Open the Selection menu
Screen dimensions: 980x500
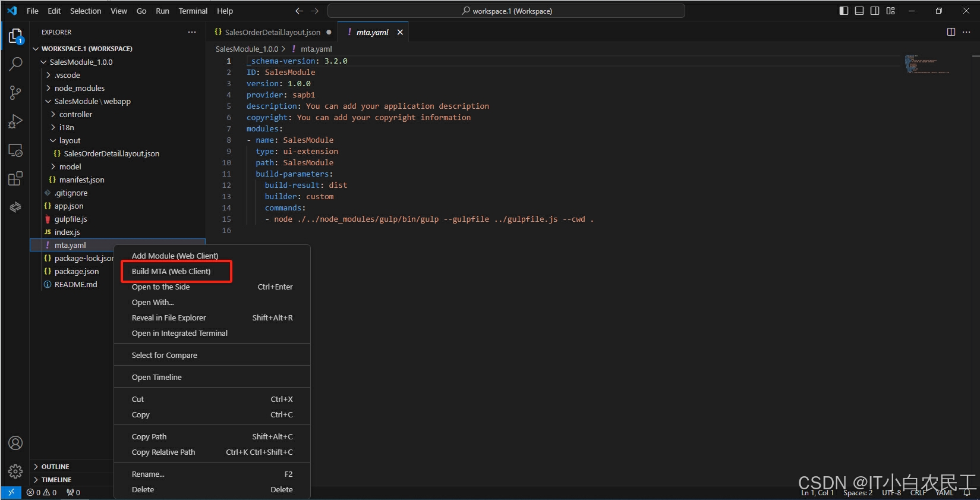[x=86, y=11]
